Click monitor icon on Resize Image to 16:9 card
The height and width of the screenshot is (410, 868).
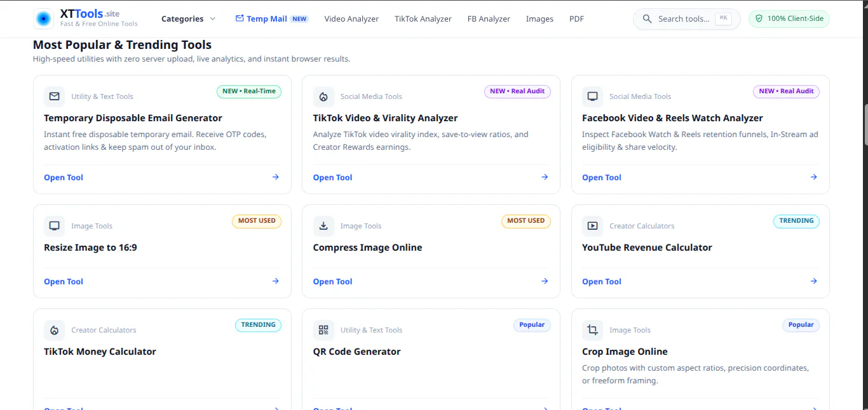click(55, 226)
